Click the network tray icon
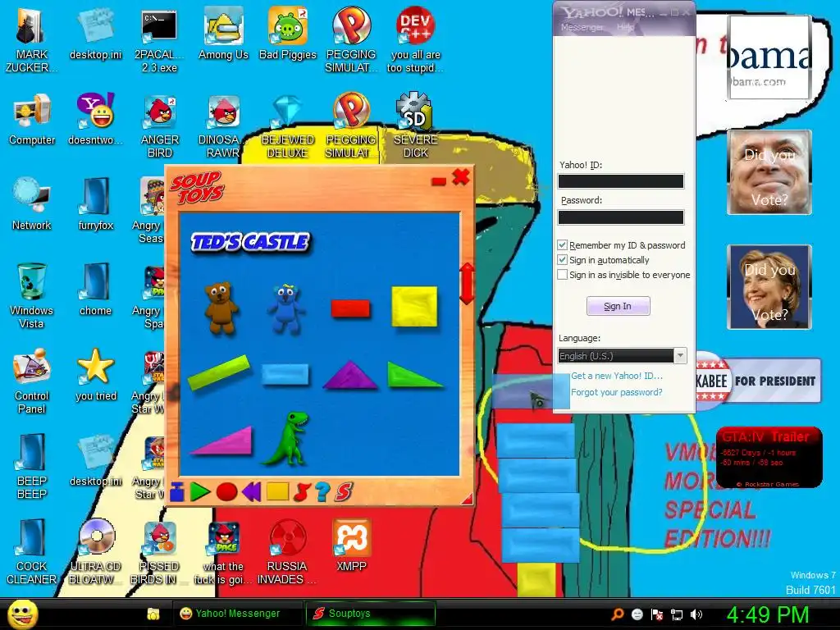This screenshot has width=840, height=630. 677,614
